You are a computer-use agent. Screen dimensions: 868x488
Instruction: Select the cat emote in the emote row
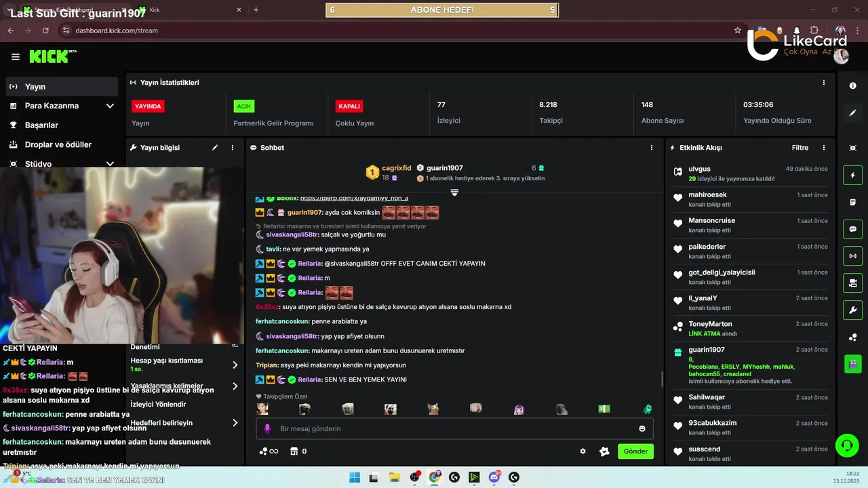(x=433, y=409)
